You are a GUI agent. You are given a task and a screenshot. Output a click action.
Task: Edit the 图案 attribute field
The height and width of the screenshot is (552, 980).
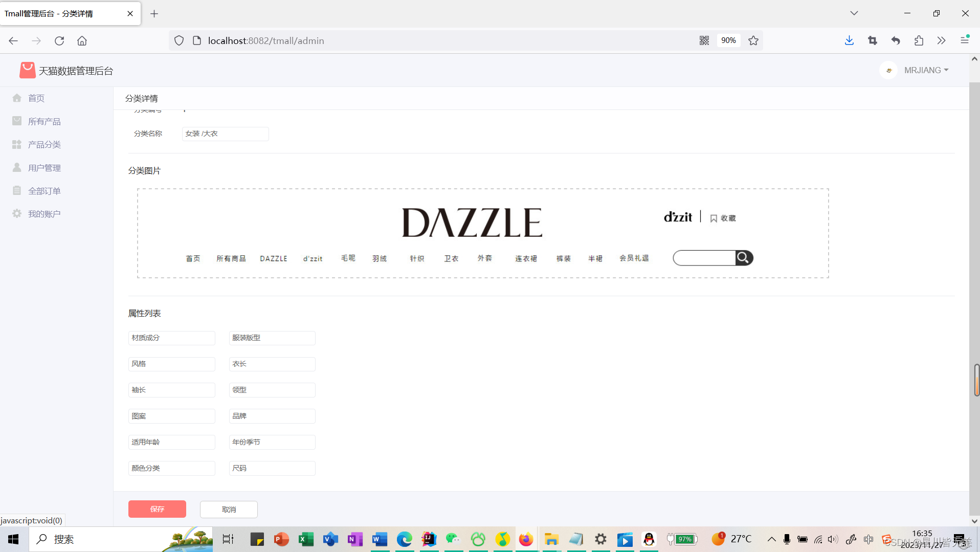click(x=171, y=416)
